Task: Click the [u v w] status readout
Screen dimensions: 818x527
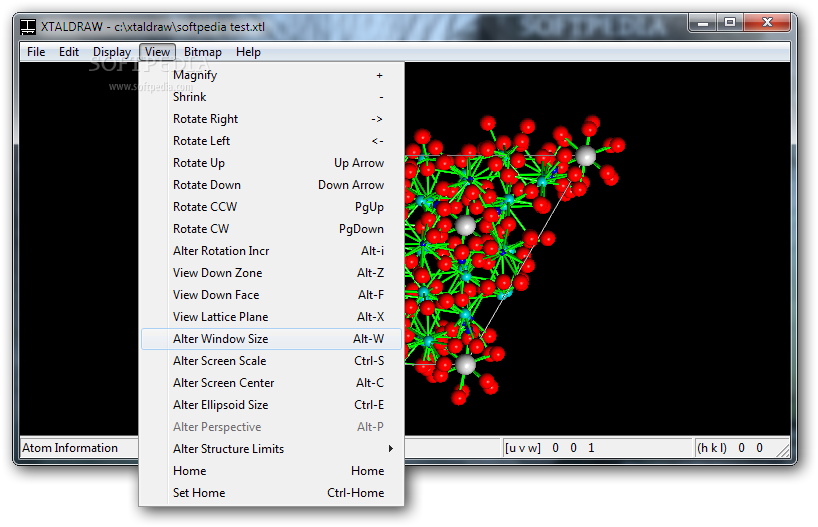Action: tap(597, 448)
